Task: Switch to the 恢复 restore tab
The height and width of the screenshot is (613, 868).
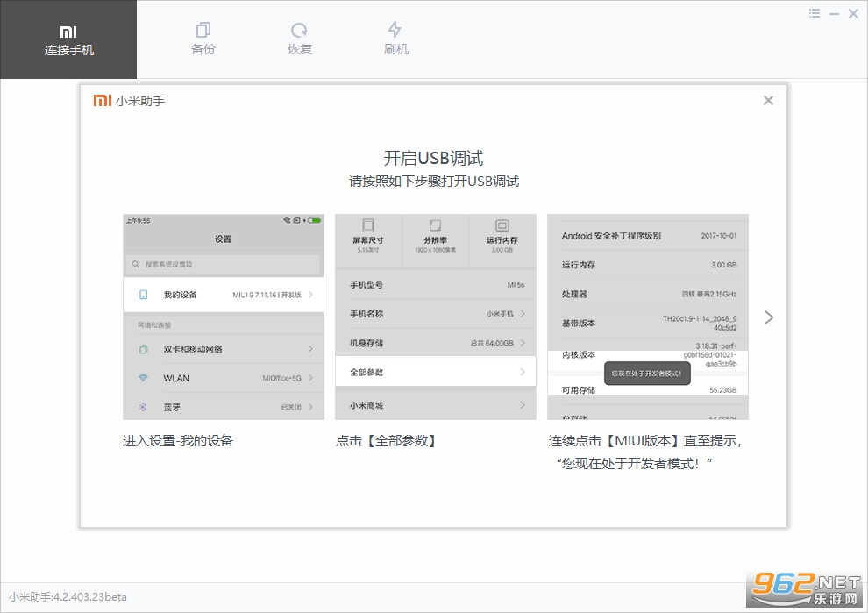Action: tap(300, 39)
